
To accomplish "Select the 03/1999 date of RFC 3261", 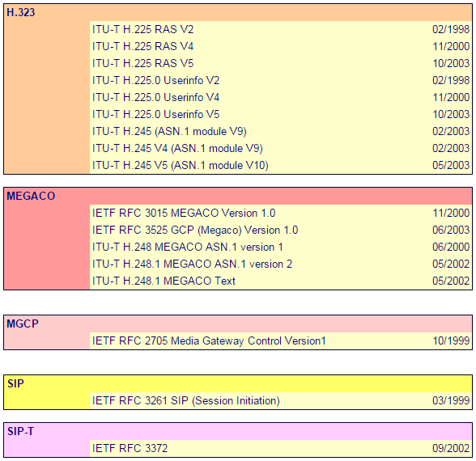I will pos(451,400).
